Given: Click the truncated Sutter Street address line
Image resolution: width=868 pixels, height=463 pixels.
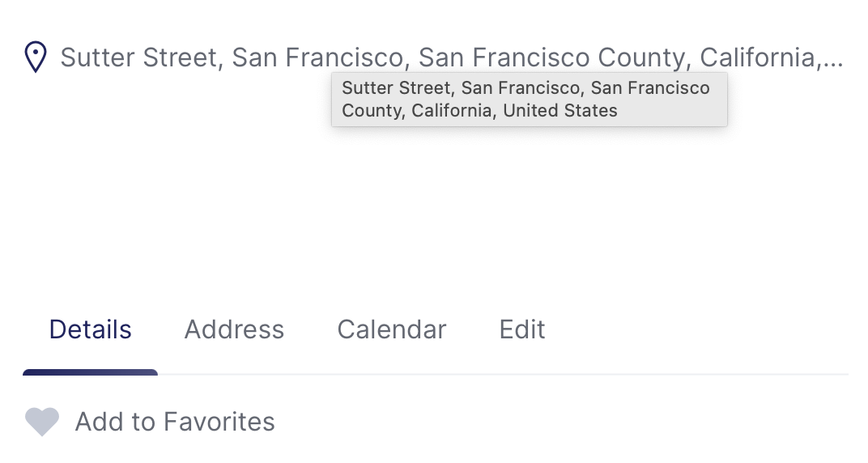Looking at the screenshot, I should 452,57.
